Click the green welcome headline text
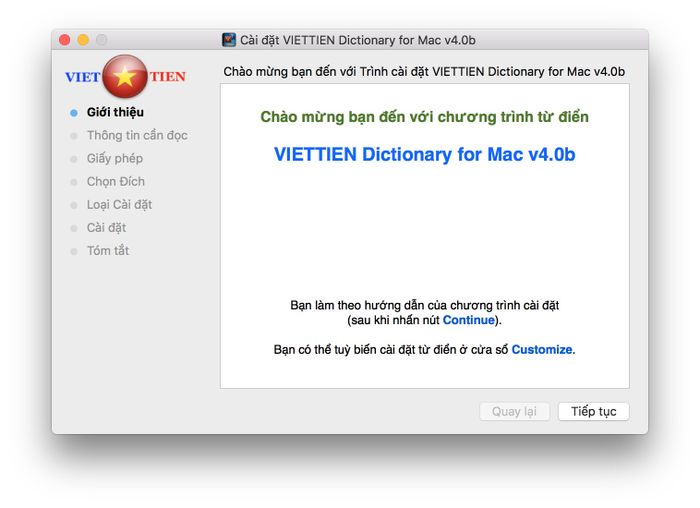 (x=424, y=117)
